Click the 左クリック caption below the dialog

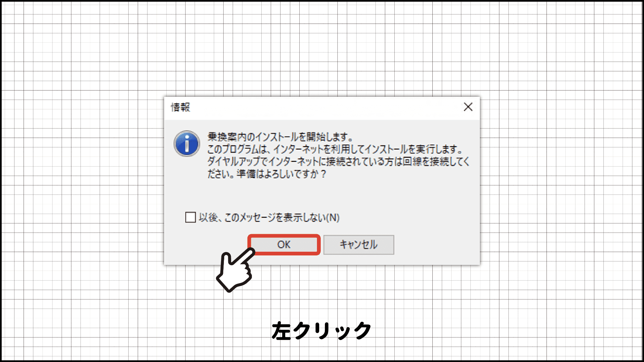322,331
